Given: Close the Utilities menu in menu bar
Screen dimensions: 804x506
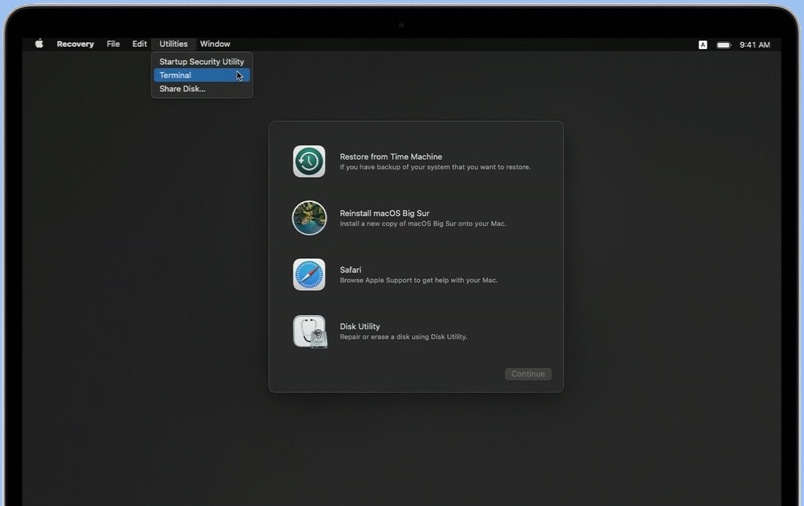Looking at the screenshot, I should pos(173,44).
